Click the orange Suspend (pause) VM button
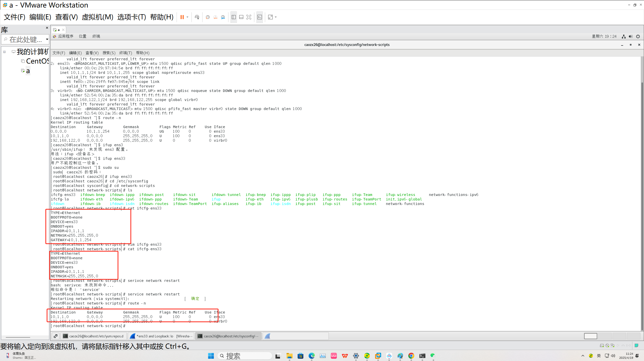The height and width of the screenshot is (361, 644). [x=182, y=17]
